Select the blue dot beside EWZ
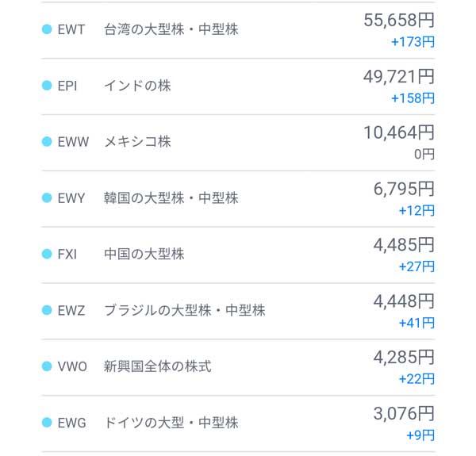This screenshot has width=476, height=456. [46, 311]
